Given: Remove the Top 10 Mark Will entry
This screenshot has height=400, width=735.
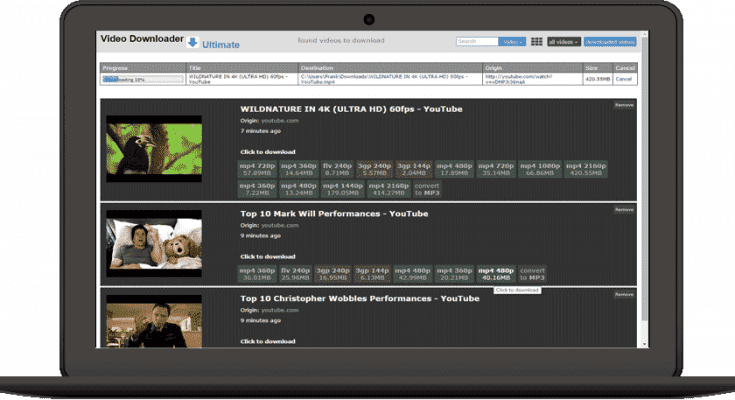Looking at the screenshot, I should [624, 210].
